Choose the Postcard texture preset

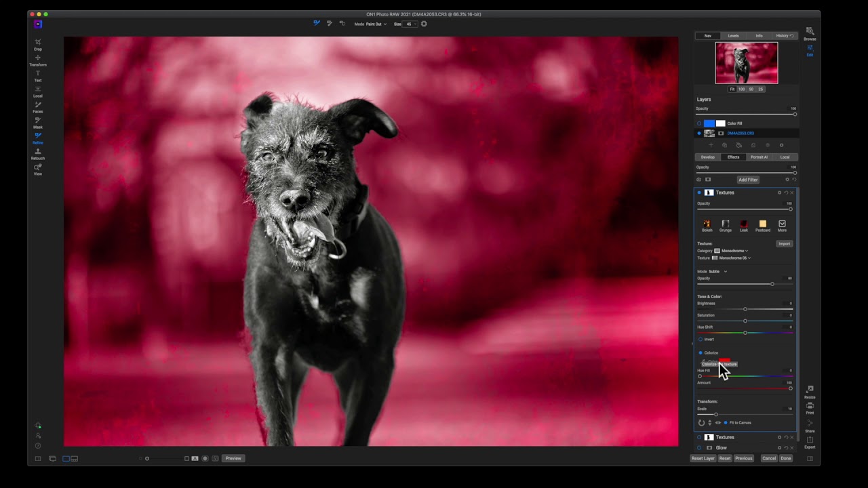pos(763,226)
